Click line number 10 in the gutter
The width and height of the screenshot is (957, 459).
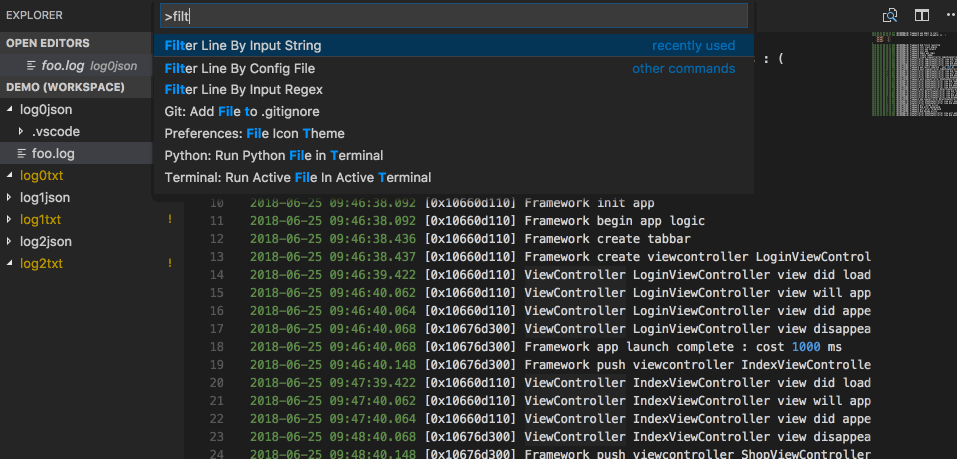tap(217, 203)
